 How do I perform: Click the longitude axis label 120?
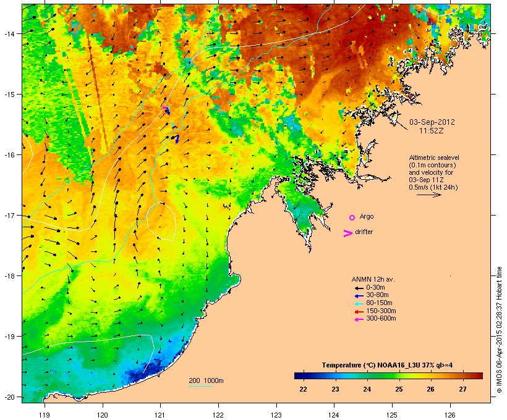click(x=103, y=415)
